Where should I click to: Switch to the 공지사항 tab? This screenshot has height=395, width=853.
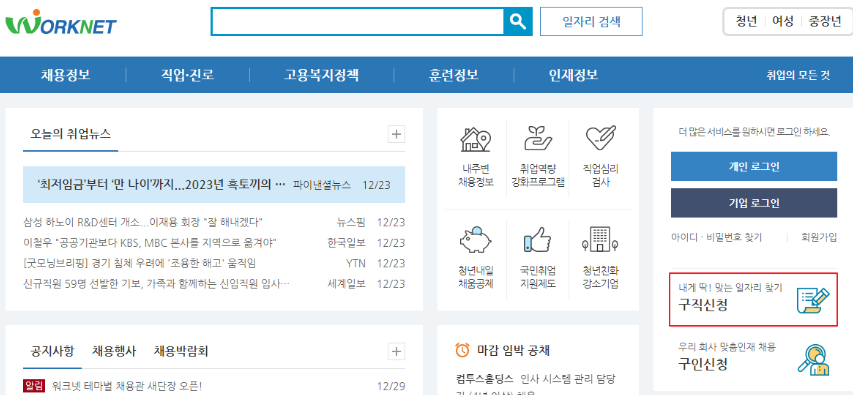pos(52,351)
